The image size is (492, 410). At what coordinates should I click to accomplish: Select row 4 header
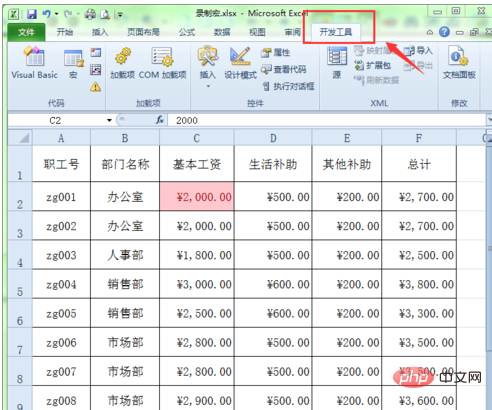(20, 255)
